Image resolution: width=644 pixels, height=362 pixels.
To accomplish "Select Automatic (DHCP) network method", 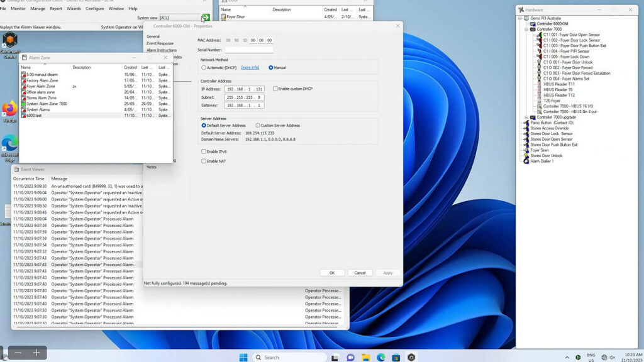I will point(204,67).
